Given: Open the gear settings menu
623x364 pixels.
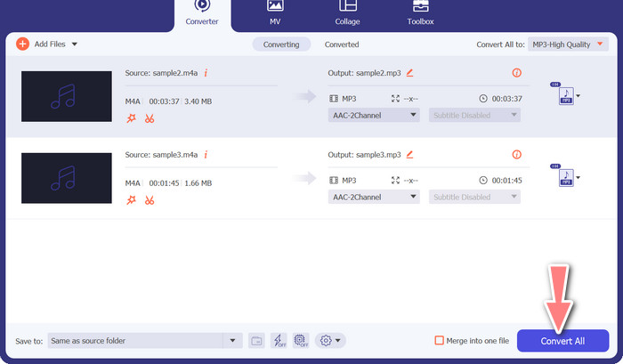Looking at the screenshot, I should 330,341.
